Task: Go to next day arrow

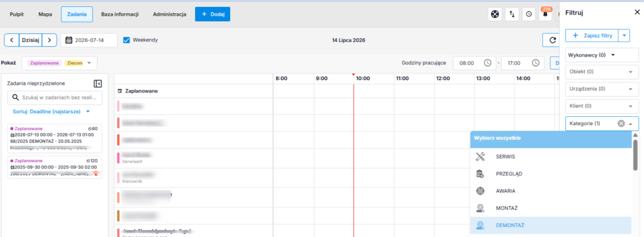Action: pyautogui.click(x=49, y=40)
